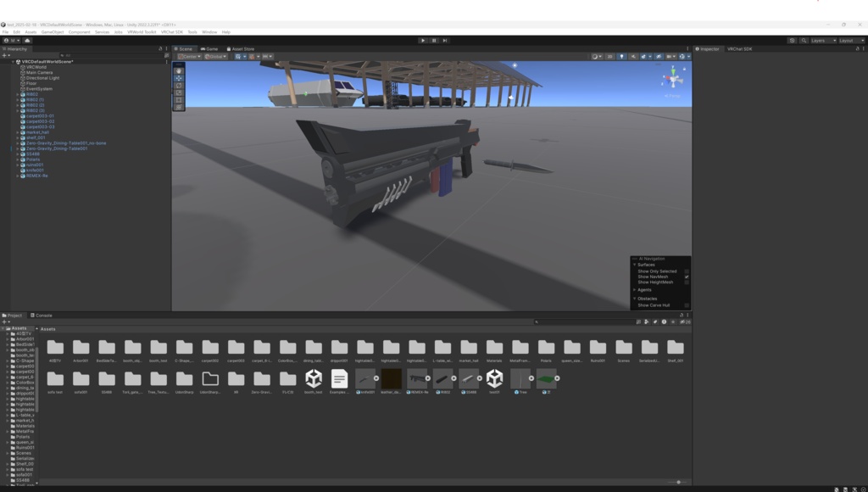The image size is (868, 492).
Task: Expand the Agents section in AI Navigation
Action: pyautogui.click(x=634, y=290)
